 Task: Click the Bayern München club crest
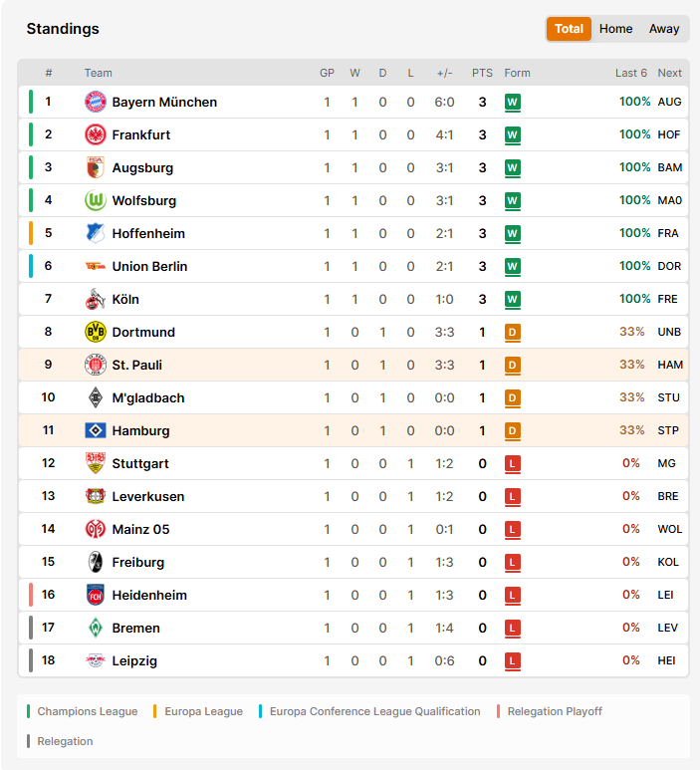(96, 102)
